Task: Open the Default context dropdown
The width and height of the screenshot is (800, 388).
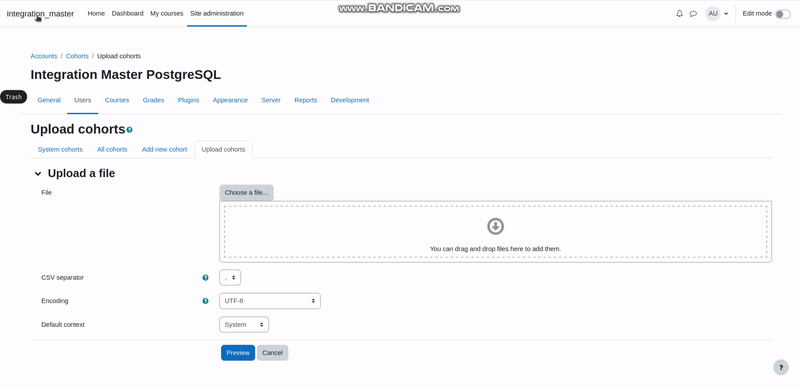Action: pyautogui.click(x=244, y=325)
